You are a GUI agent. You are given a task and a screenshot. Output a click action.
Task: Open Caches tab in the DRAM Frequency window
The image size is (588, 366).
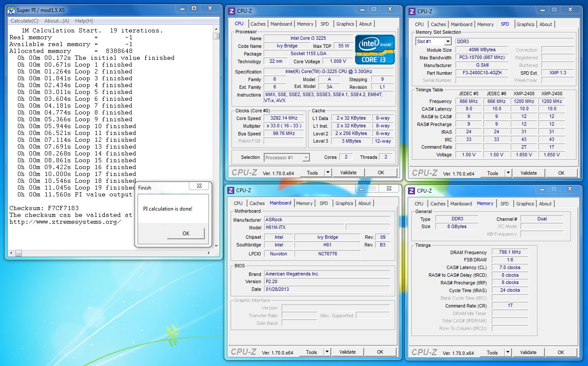point(438,204)
